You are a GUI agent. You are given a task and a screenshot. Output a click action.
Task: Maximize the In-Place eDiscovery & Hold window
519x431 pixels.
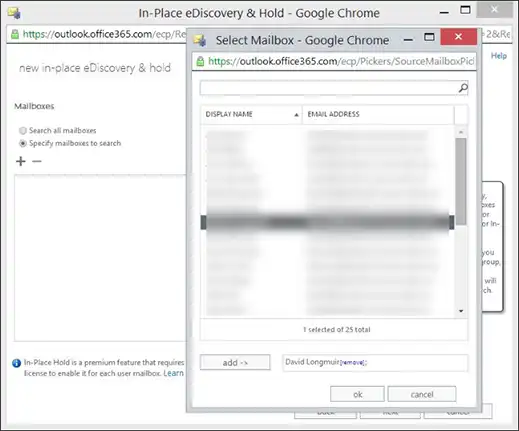pos(465,10)
